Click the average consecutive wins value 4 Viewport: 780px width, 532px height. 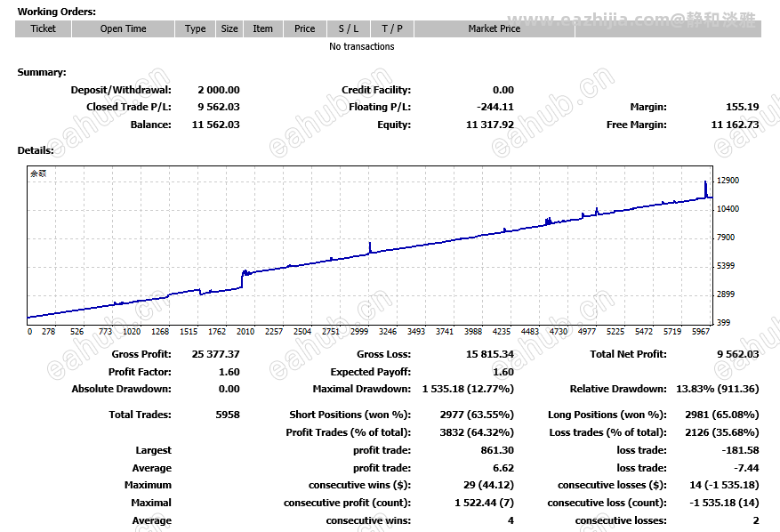[511, 521]
